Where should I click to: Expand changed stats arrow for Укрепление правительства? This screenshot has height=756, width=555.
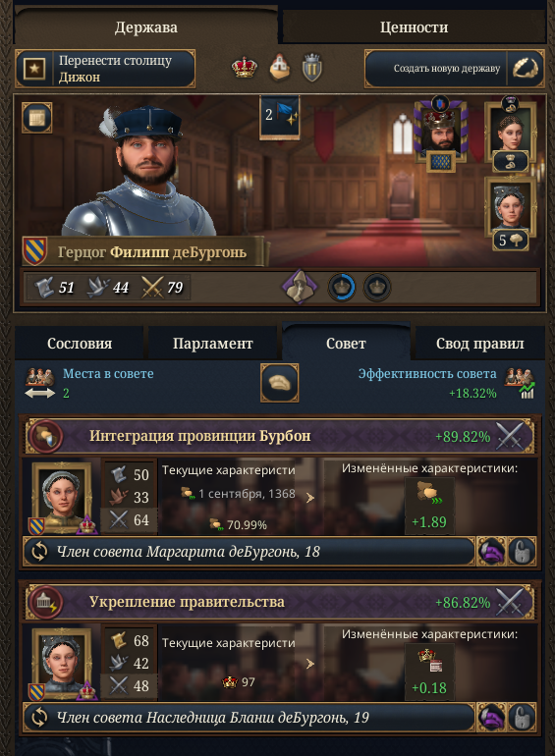click(310, 664)
